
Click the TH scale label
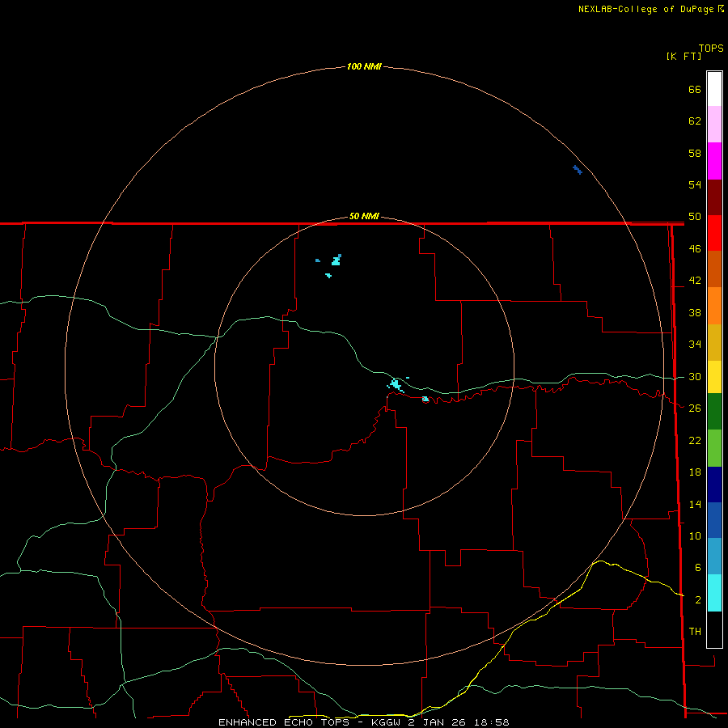pyautogui.click(x=695, y=632)
